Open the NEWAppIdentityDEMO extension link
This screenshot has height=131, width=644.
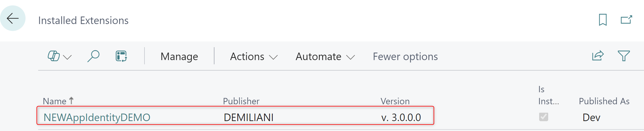pyautogui.click(x=97, y=117)
